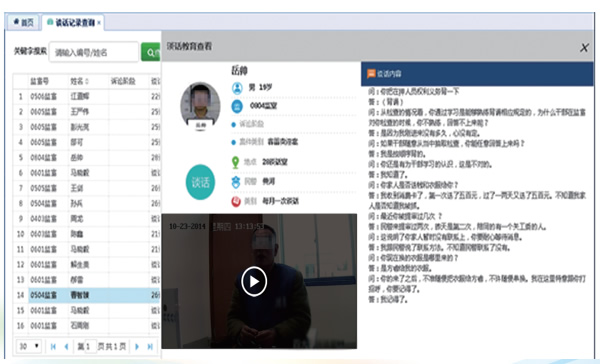Focus the keyword search input field

(94, 52)
